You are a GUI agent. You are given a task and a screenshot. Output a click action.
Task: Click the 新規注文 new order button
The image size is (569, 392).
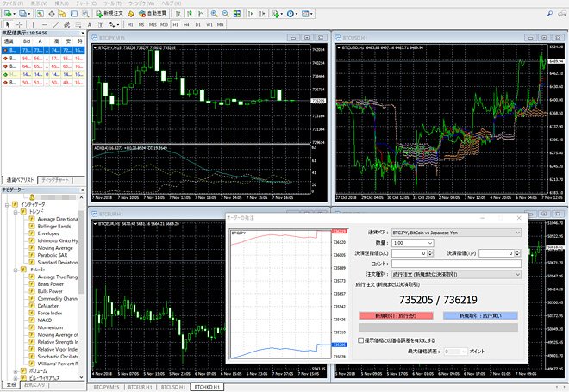click(109, 14)
